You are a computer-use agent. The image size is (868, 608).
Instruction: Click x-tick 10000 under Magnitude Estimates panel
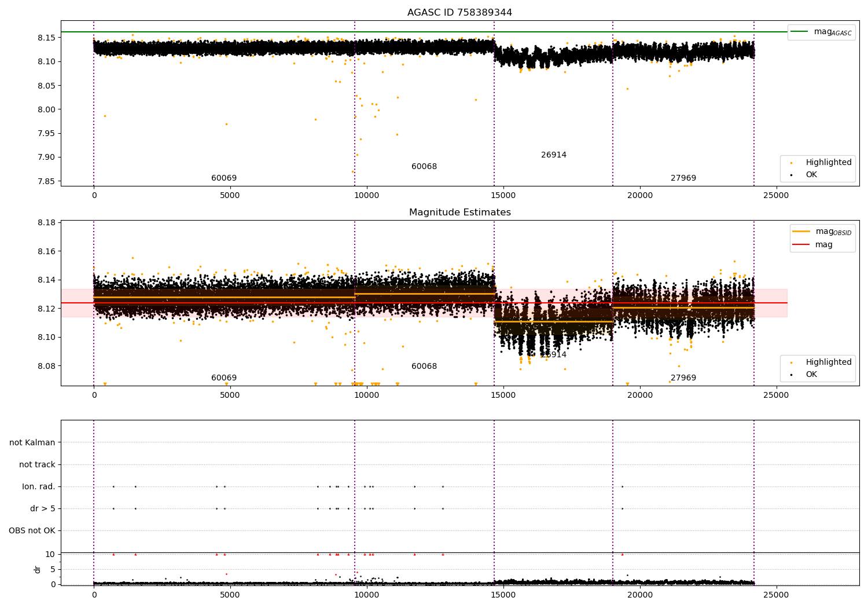pyautogui.click(x=366, y=395)
